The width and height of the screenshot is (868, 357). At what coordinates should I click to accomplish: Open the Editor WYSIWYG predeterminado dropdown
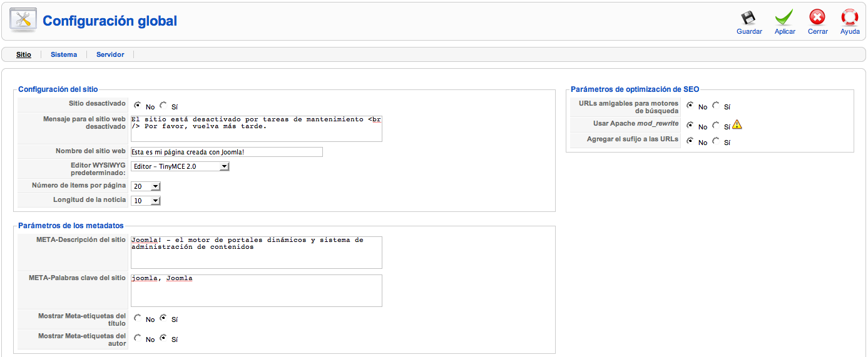(180, 166)
